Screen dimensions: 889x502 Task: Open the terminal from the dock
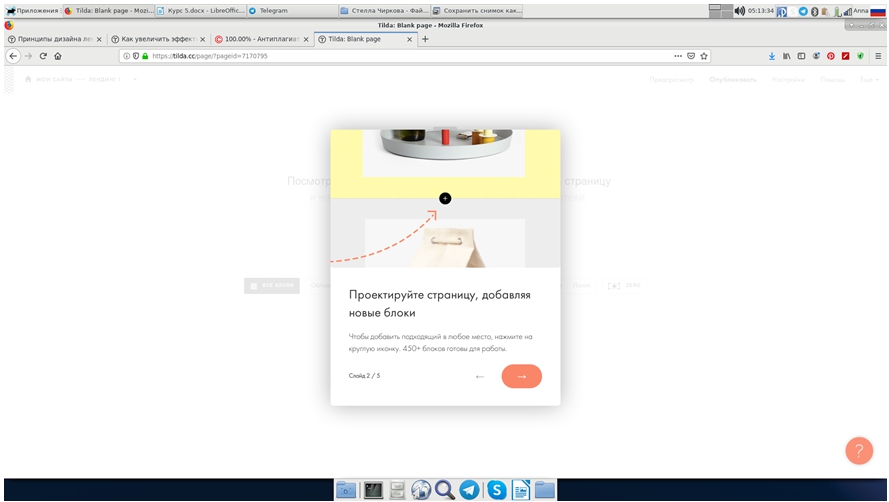point(373,490)
